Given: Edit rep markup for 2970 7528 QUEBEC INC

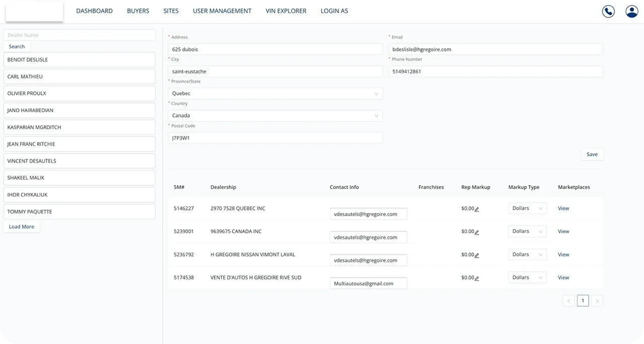Looking at the screenshot, I should point(477,209).
